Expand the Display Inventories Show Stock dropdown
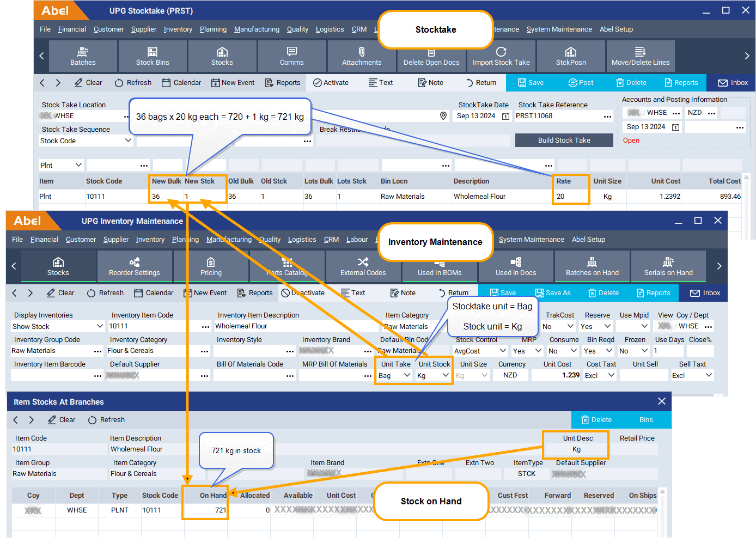 [x=100, y=326]
